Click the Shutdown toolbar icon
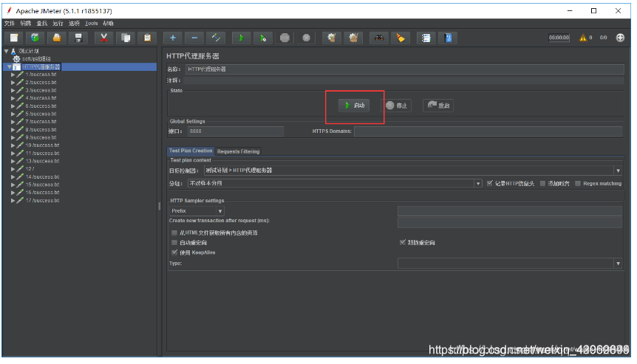This screenshot has height=364, width=637. 306,38
